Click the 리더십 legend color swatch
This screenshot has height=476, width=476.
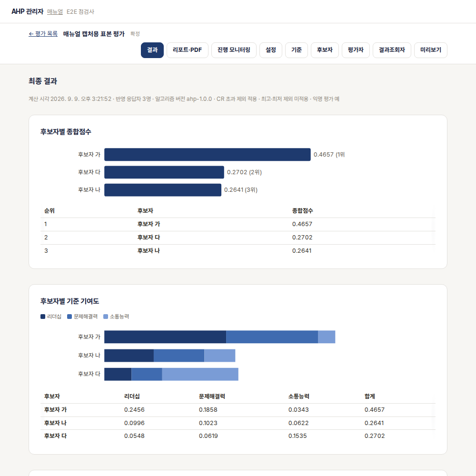pyautogui.click(x=43, y=317)
